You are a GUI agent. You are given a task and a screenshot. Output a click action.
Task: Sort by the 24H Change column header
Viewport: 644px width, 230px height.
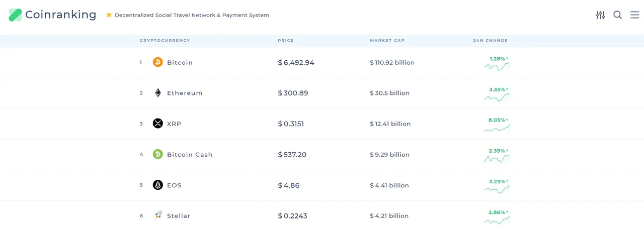click(x=491, y=41)
